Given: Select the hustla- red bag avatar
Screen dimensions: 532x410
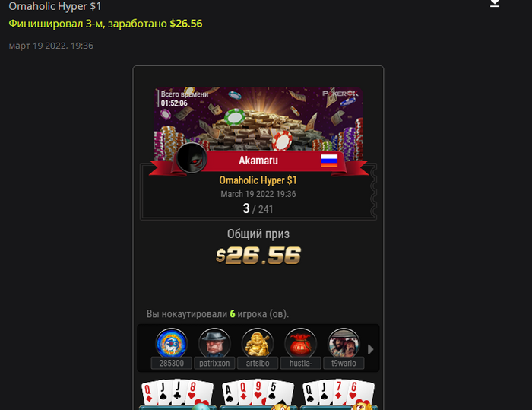Looking at the screenshot, I should point(301,343).
